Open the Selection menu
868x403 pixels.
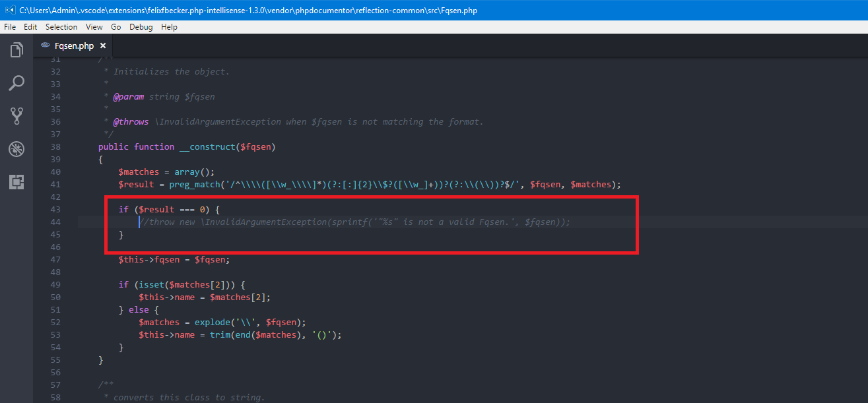coord(61,26)
